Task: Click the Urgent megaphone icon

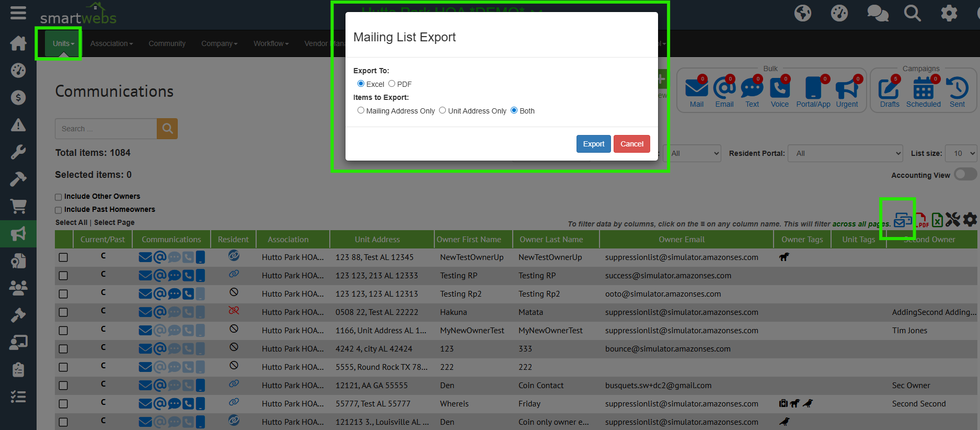Action: click(847, 89)
